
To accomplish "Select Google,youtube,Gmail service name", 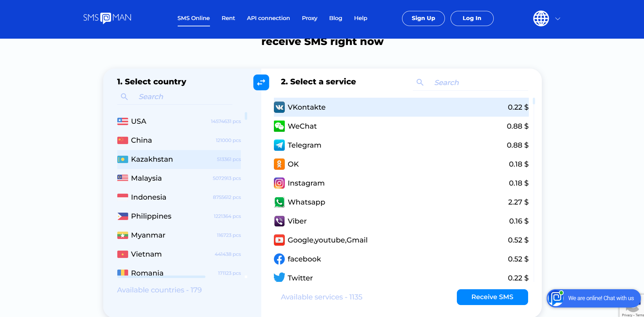I will (328, 240).
